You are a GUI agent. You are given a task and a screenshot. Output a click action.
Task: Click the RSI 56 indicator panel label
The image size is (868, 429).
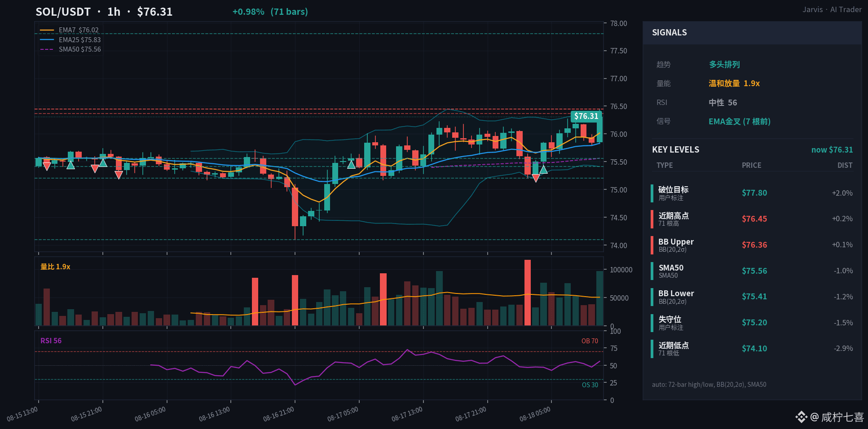click(x=51, y=341)
